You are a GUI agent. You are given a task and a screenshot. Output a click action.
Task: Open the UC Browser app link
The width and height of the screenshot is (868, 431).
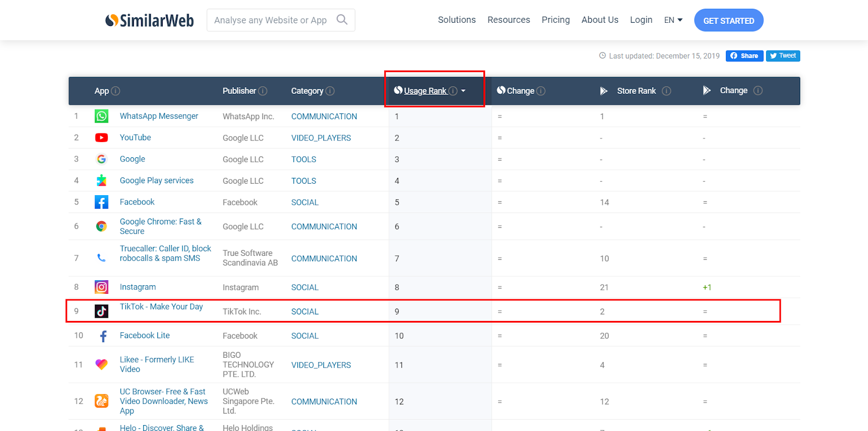164,401
